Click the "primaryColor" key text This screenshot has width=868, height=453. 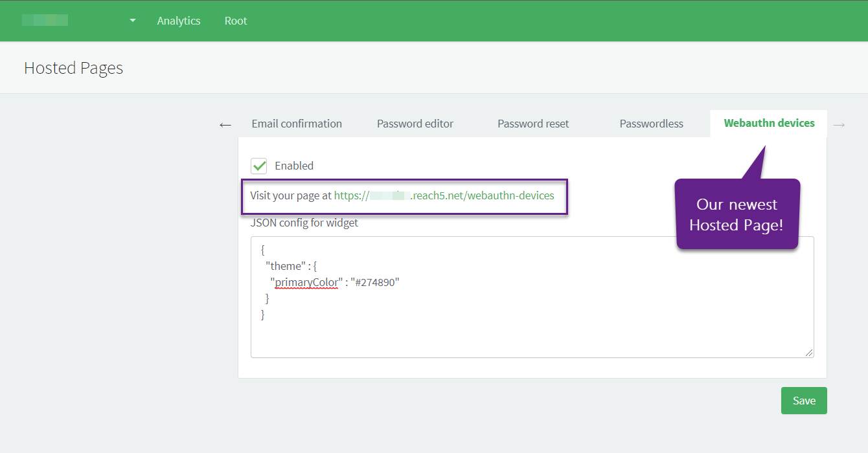click(x=306, y=282)
